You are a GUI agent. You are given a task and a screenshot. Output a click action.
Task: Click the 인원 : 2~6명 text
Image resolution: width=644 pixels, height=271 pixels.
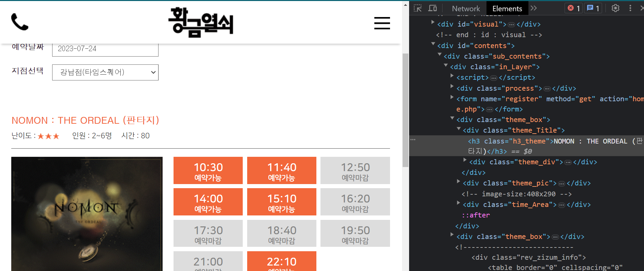pyautogui.click(x=92, y=136)
